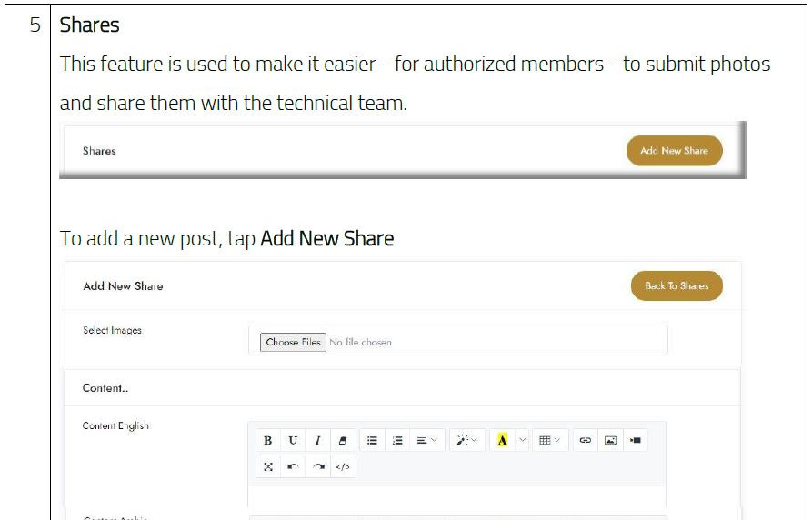Toggle bold formatting in the editor
This screenshot has height=520, width=812.
267,440
